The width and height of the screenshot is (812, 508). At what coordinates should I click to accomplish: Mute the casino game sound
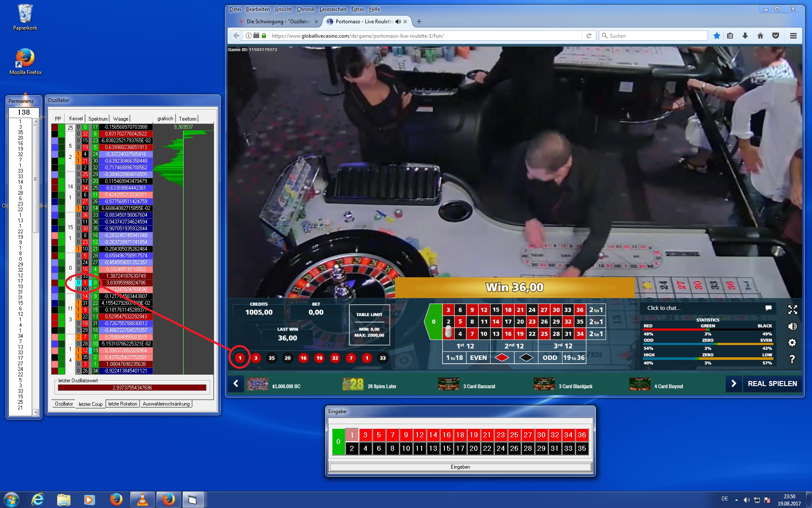[793, 326]
